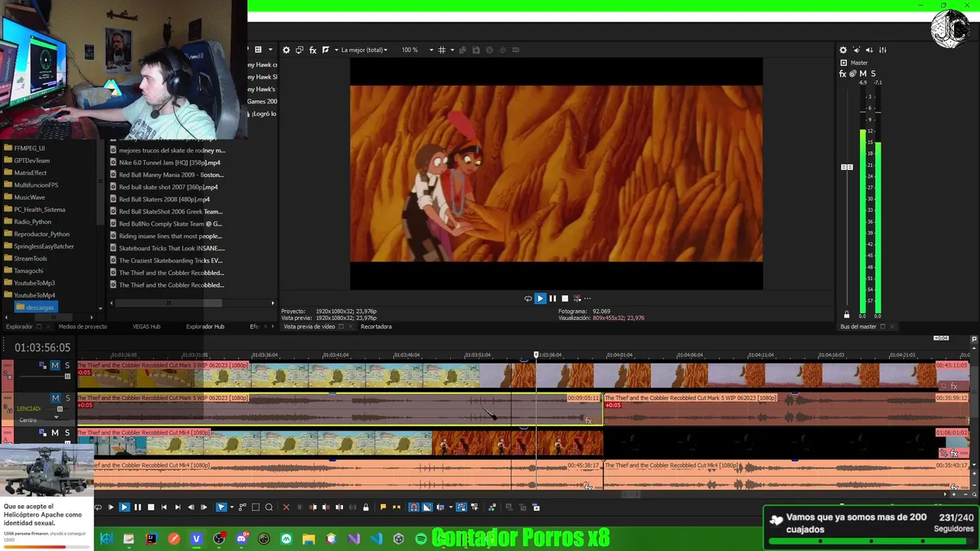Toggle Master bus Mute button
Image resolution: width=980 pixels, height=551 pixels.
[x=863, y=74]
